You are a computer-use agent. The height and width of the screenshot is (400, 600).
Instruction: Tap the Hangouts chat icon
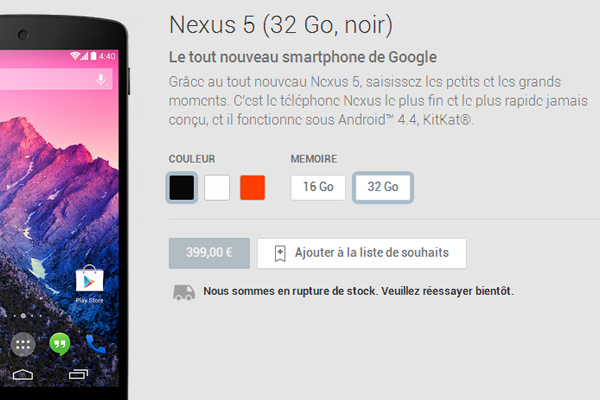coord(60,344)
